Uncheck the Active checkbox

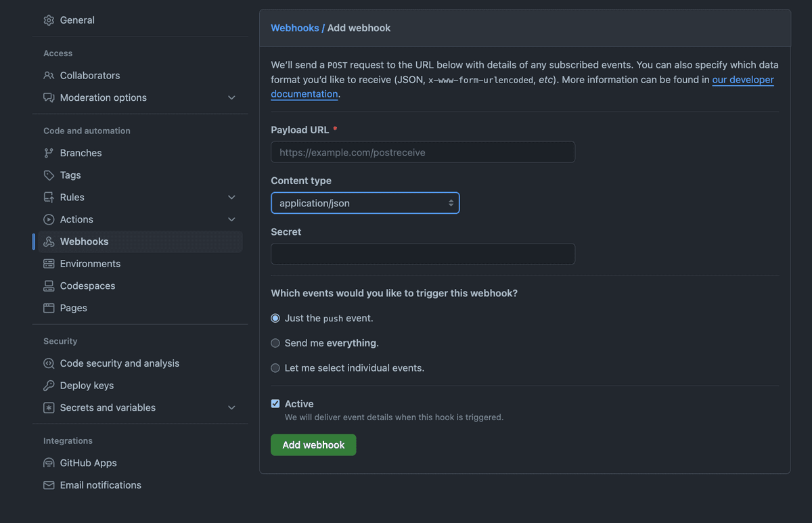[x=275, y=403]
